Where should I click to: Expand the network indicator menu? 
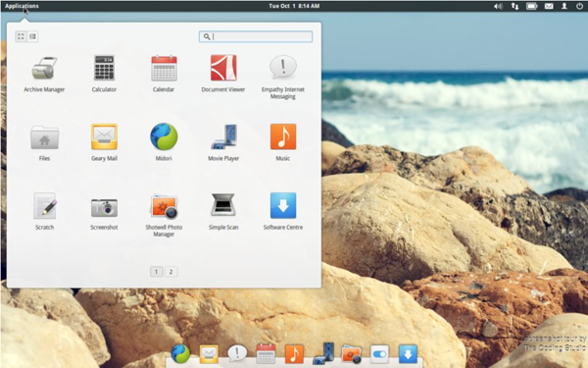click(514, 6)
